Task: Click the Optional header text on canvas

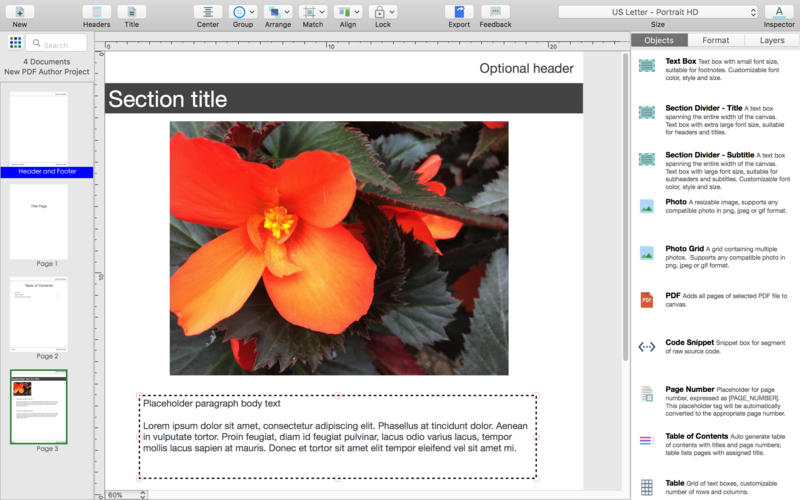Action: click(526, 68)
